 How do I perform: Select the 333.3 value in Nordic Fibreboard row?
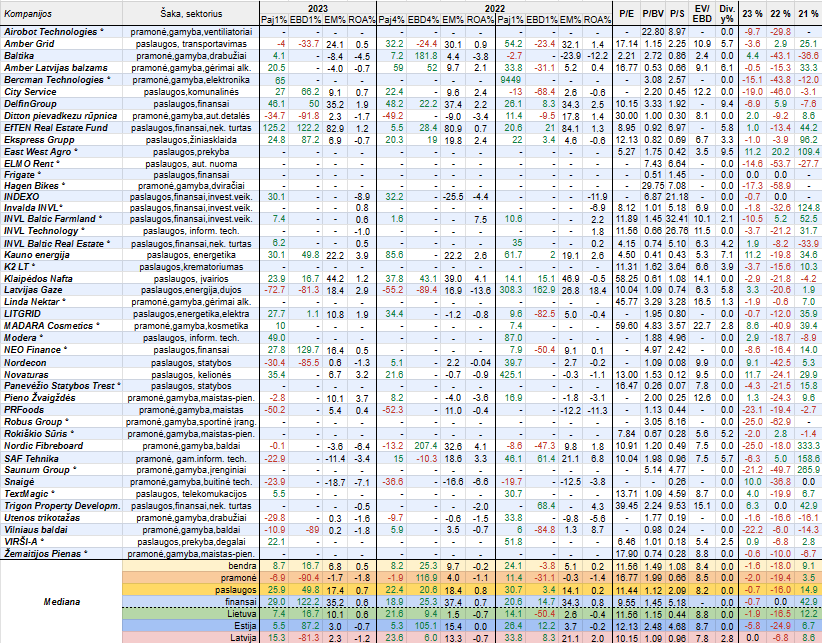808,446
